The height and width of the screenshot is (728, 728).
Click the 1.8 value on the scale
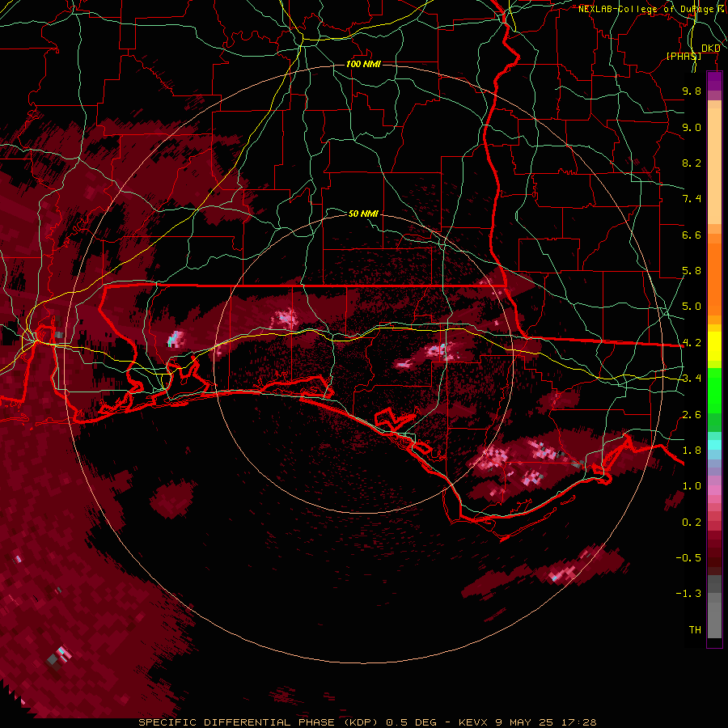pos(692,451)
